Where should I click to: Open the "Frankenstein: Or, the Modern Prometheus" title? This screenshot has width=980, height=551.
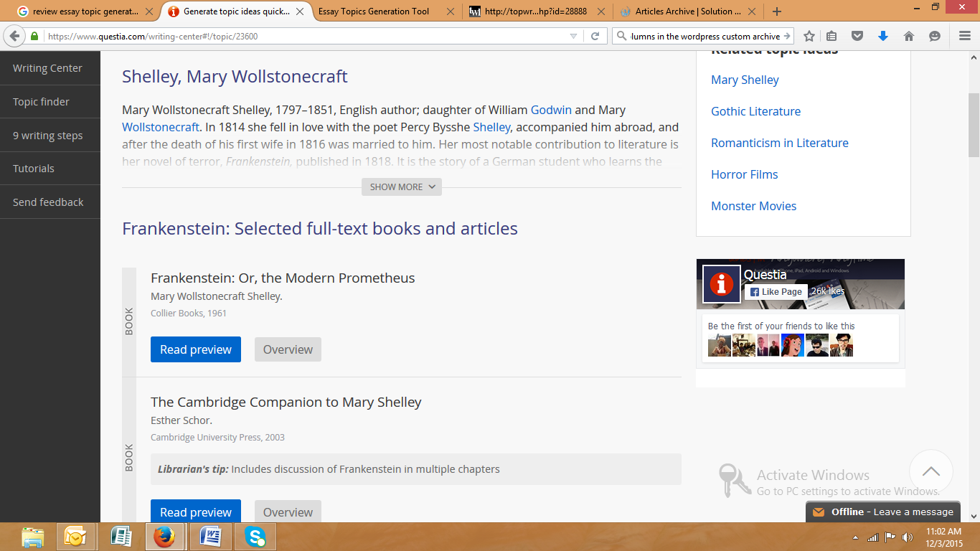click(x=283, y=278)
